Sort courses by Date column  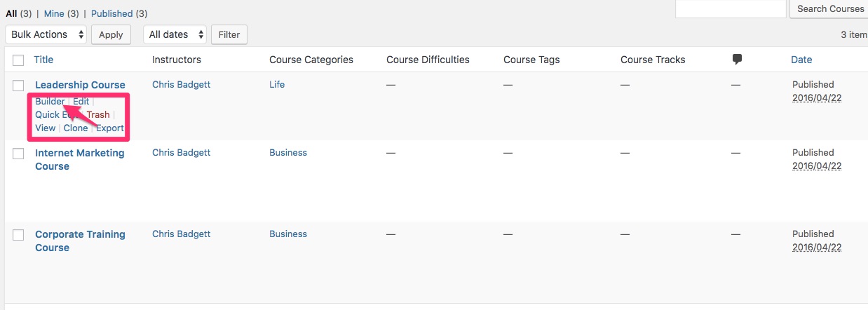coord(801,60)
